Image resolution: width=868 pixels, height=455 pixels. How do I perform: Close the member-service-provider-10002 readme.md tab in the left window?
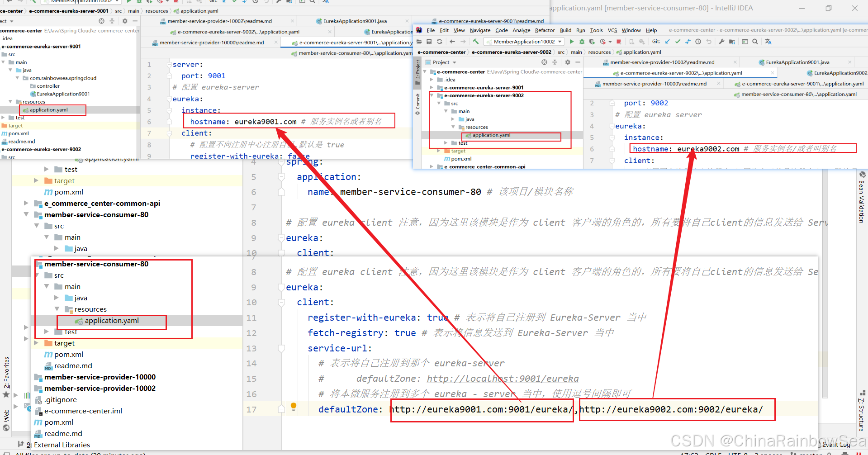293,21
